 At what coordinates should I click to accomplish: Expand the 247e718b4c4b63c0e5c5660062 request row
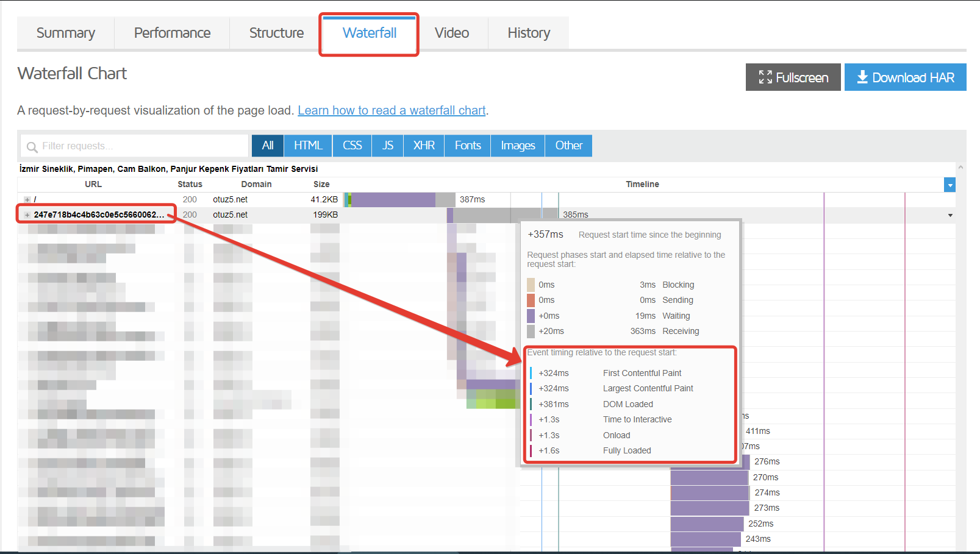coord(27,215)
